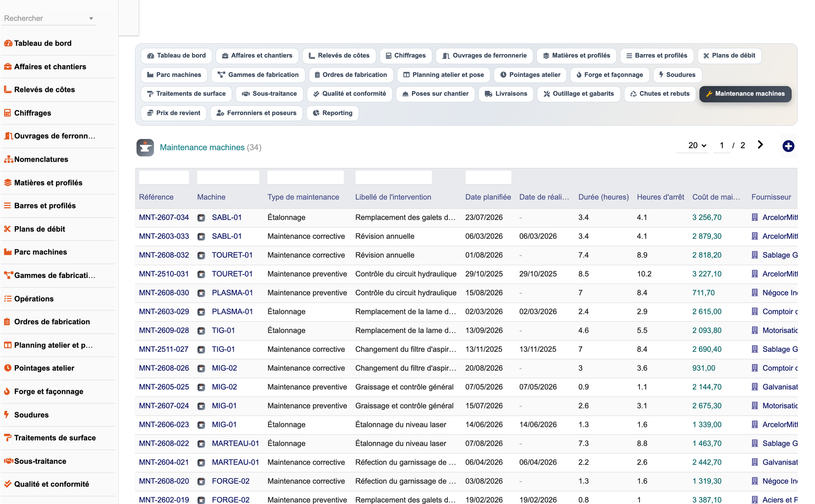
Task: Switch to the Ordres de fabrication tab
Action: (351, 75)
